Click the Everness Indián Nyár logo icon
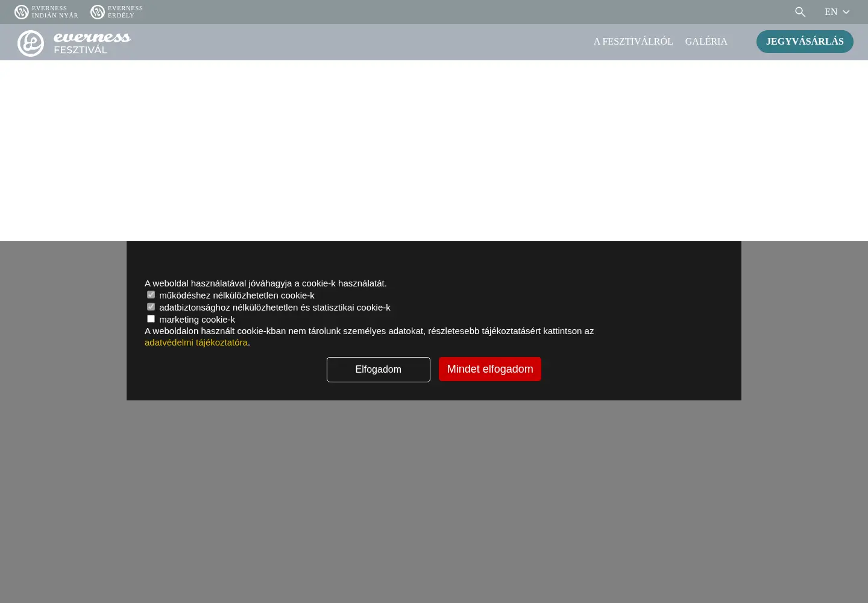 pos(22,12)
